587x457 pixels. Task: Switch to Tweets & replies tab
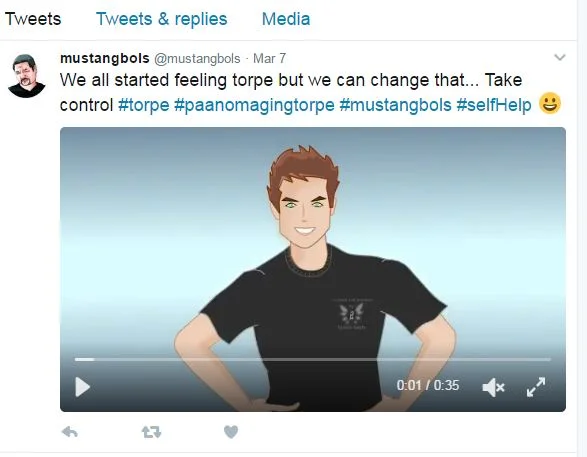[x=161, y=19]
